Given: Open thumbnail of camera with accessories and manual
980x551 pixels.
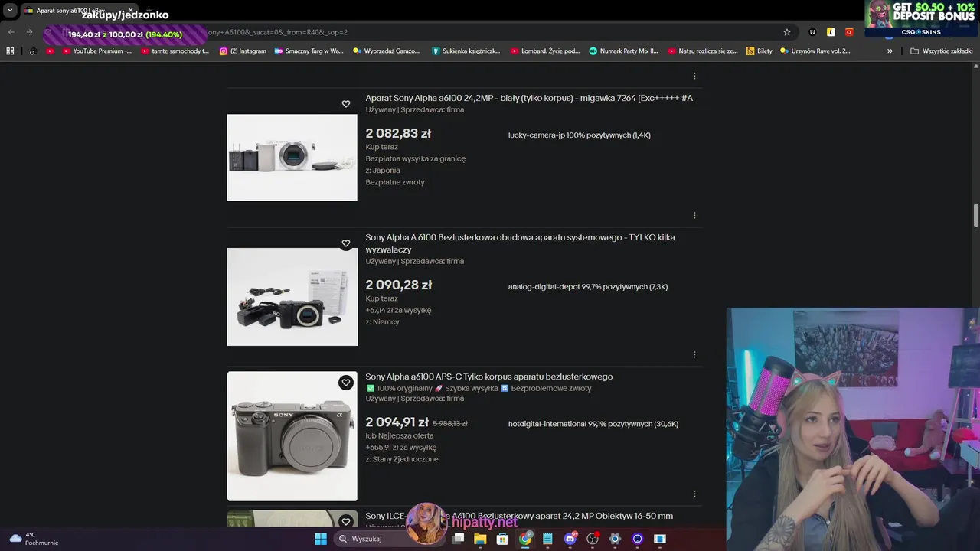Looking at the screenshot, I should 292,297.
